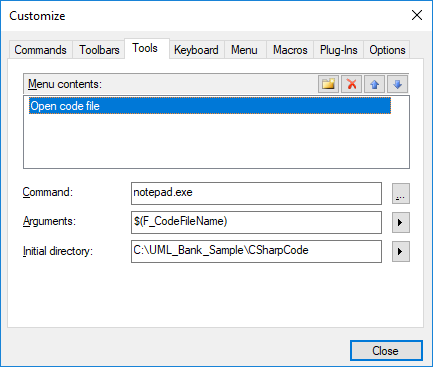433x367 pixels.
Task: Open Arguments variable flyout arrow
Action: [x=401, y=222]
